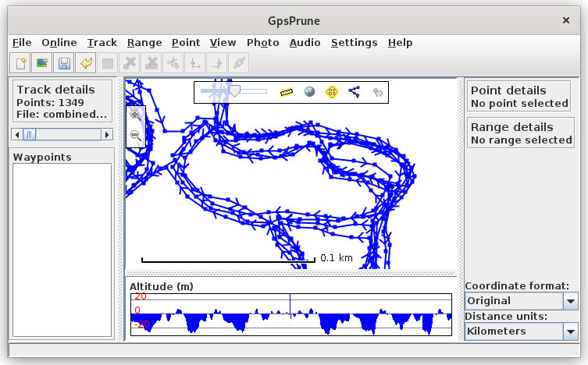
Task: Toggle the scale bar ruler icon
Action: (287, 92)
